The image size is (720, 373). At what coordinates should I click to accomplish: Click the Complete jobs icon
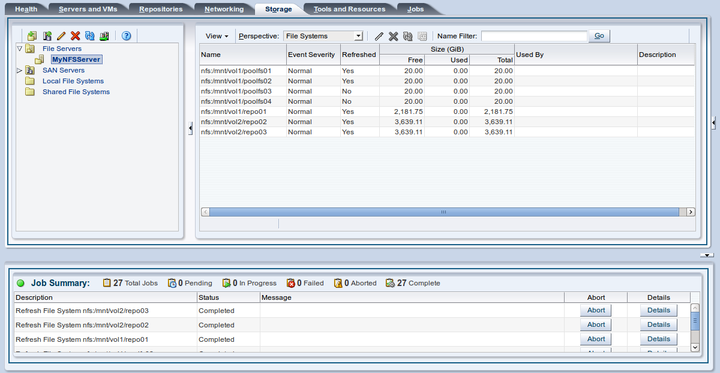pyautogui.click(x=390, y=283)
